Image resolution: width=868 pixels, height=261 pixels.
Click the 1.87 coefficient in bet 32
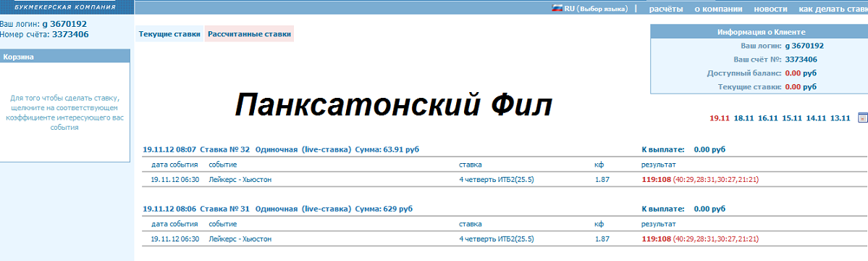[602, 180]
